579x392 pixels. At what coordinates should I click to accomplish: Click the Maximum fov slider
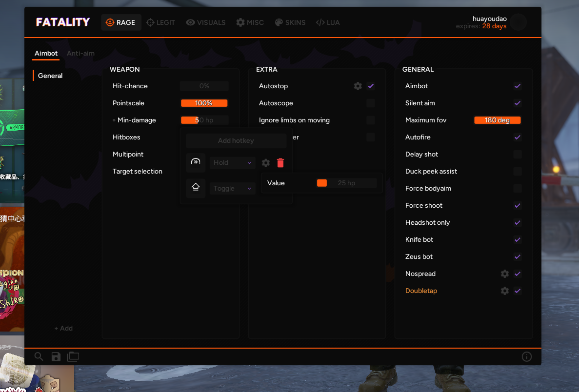click(497, 120)
